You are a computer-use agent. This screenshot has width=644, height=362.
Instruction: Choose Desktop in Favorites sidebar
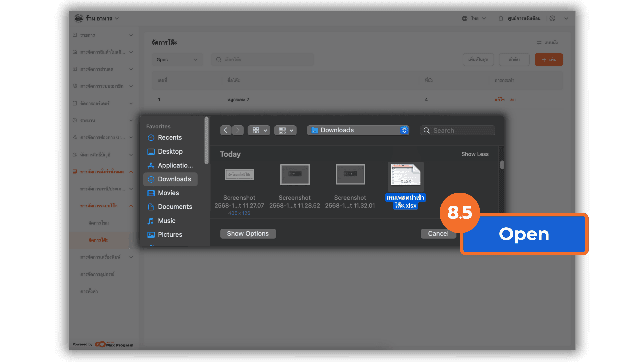(170, 152)
